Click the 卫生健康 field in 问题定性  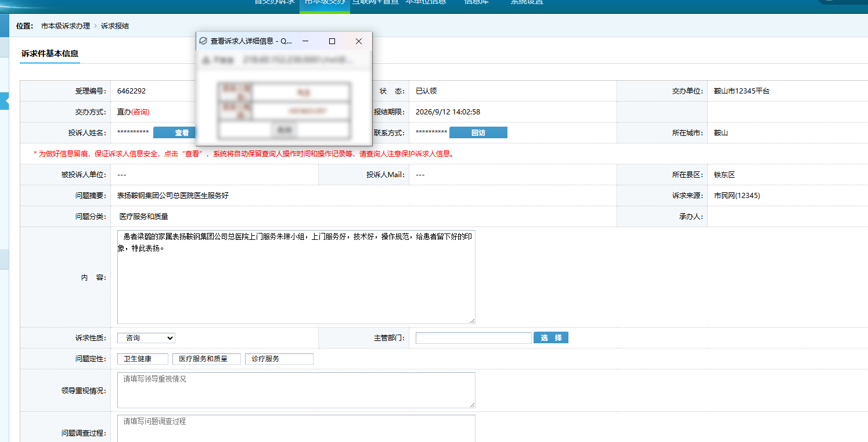[143, 359]
